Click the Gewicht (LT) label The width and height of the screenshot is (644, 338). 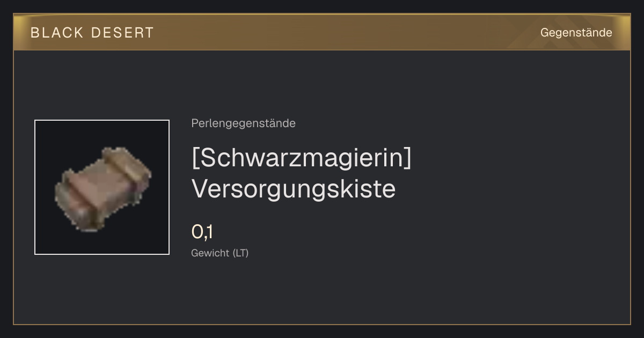coord(220,253)
